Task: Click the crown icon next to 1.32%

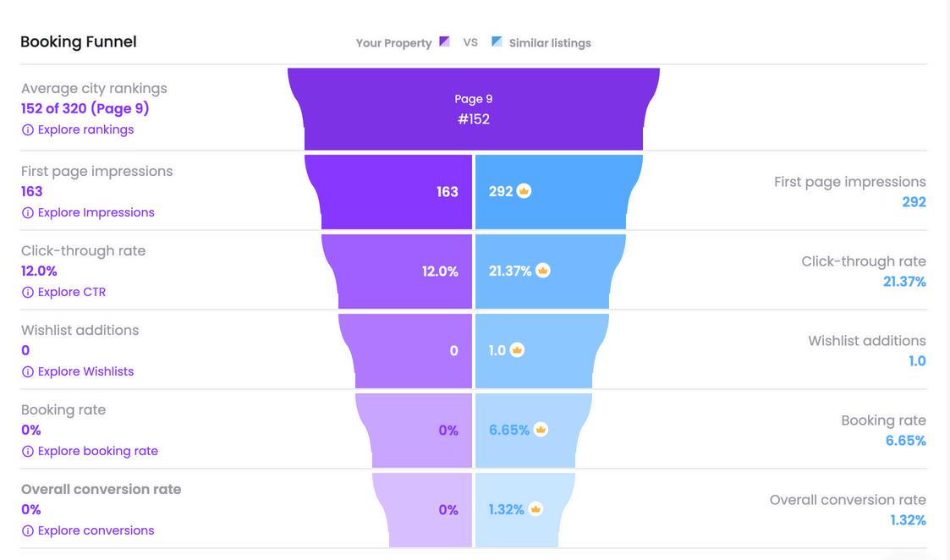Action: coord(535,509)
